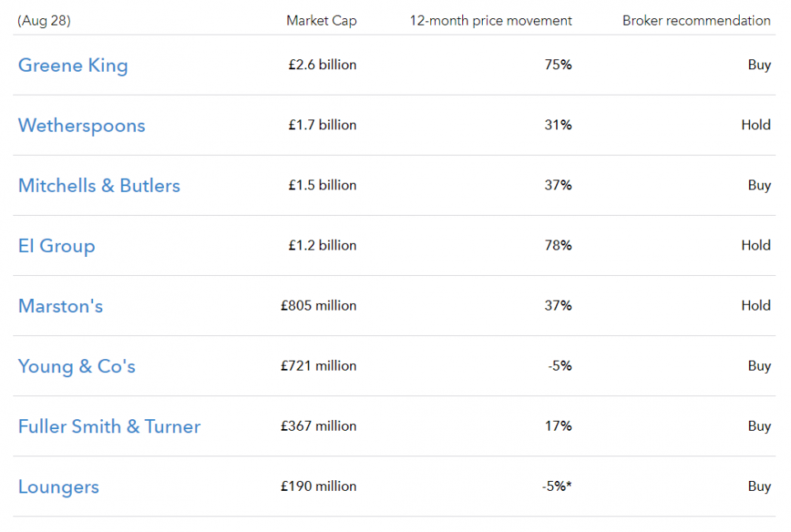
Task: Open the Loungers company link
Action: coord(59,488)
